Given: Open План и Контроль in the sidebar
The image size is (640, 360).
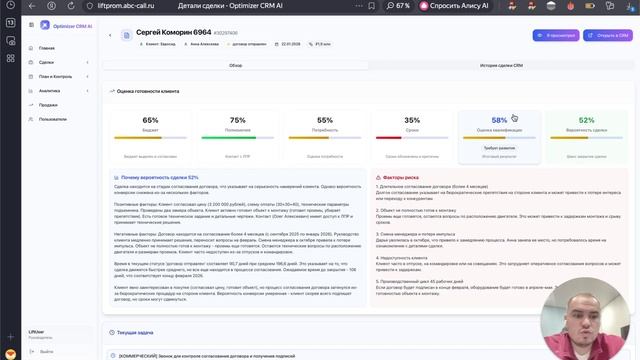Looking at the screenshot, I should (x=55, y=77).
